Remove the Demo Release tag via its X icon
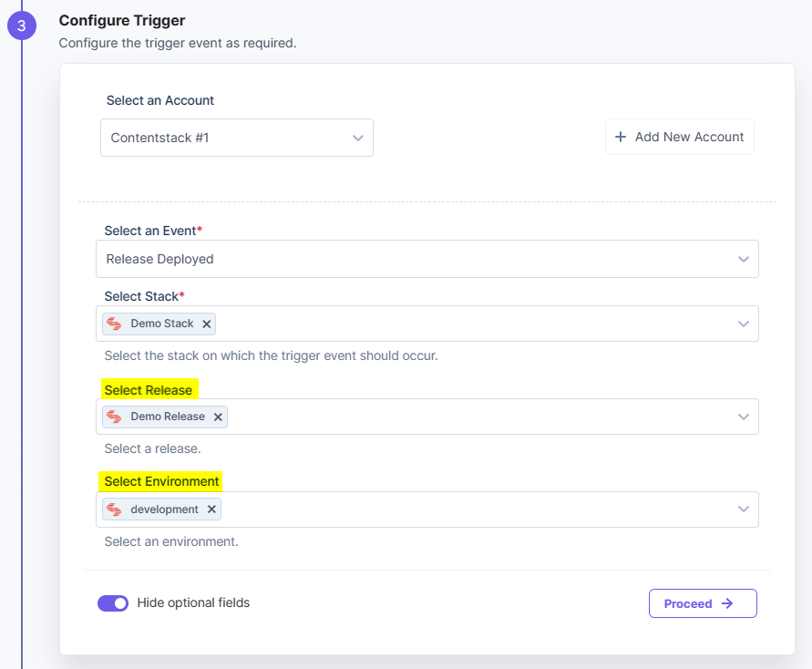This screenshot has width=812, height=669. [x=217, y=417]
